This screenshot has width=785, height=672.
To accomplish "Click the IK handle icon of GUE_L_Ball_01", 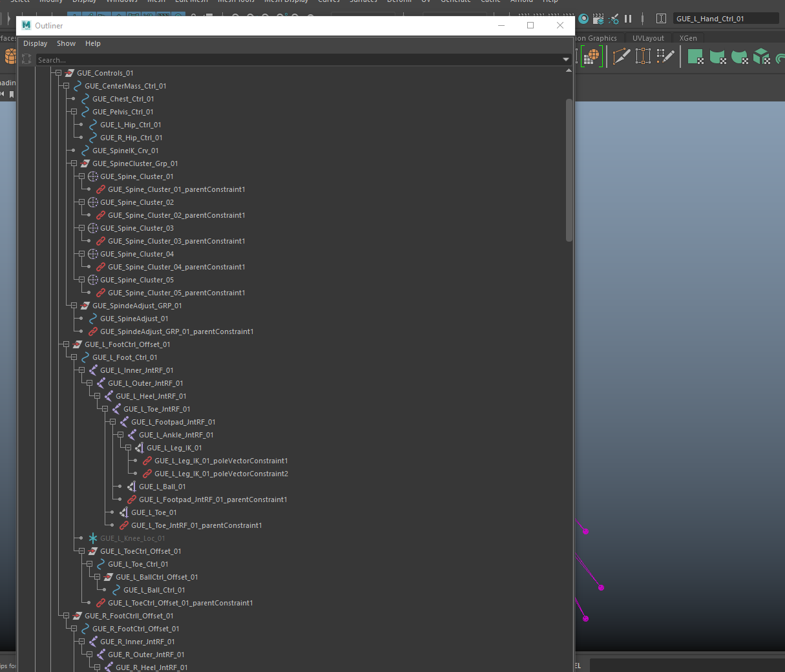I will pos(132,487).
